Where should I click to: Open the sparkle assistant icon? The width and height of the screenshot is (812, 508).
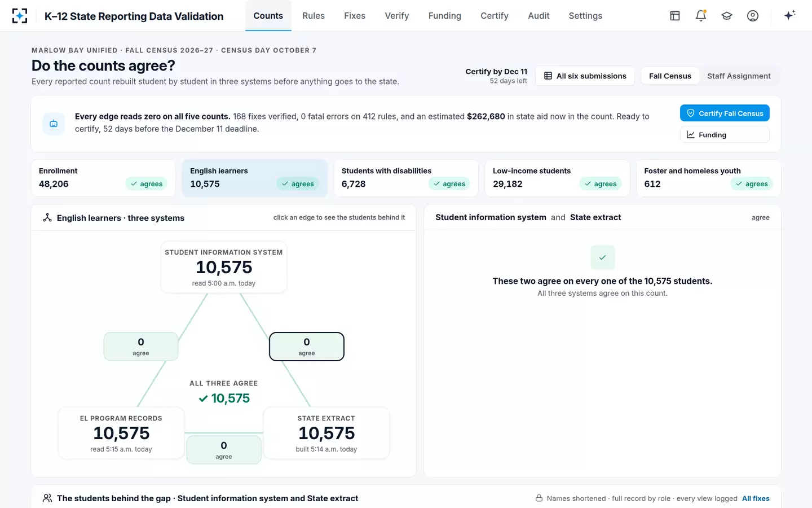pos(789,15)
